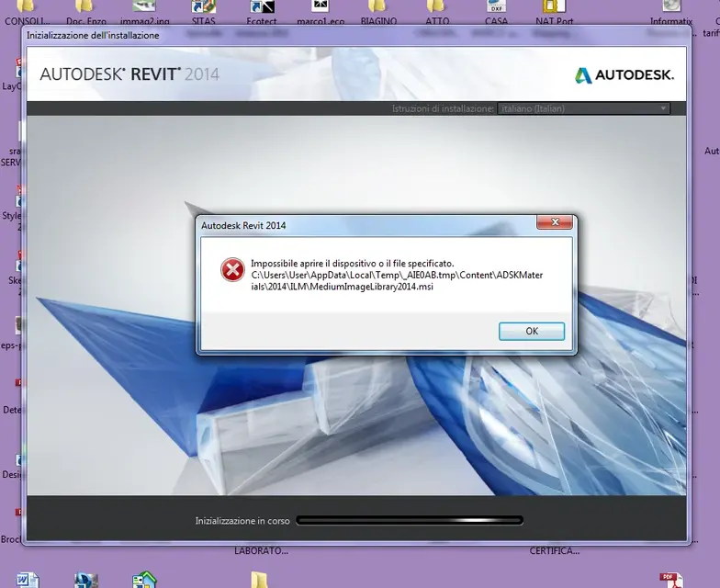The image size is (720, 588).
Task: Click the CERTIFICA... desktop label
Action: (555, 551)
